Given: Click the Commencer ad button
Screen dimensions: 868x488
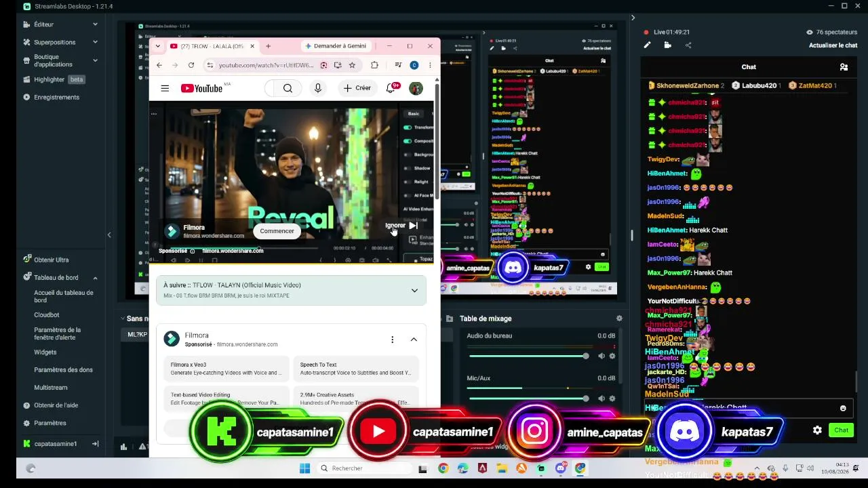Looking at the screenshot, I should tap(277, 231).
